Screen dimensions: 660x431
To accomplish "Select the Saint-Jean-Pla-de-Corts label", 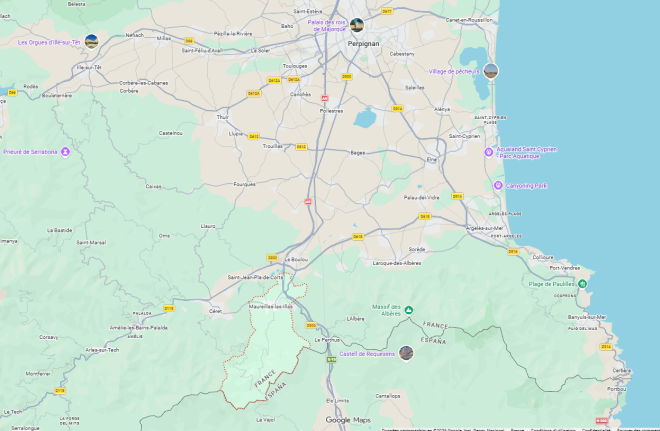I will coord(255,277).
